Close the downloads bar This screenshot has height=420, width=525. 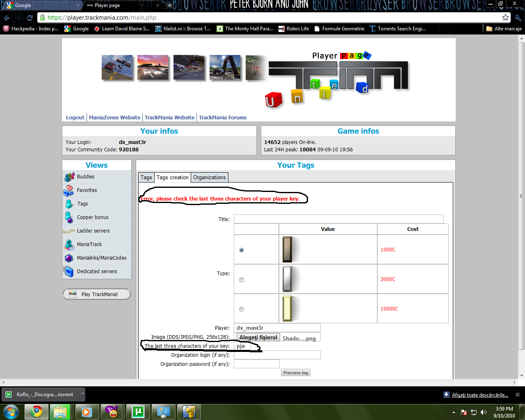tap(517, 395)
